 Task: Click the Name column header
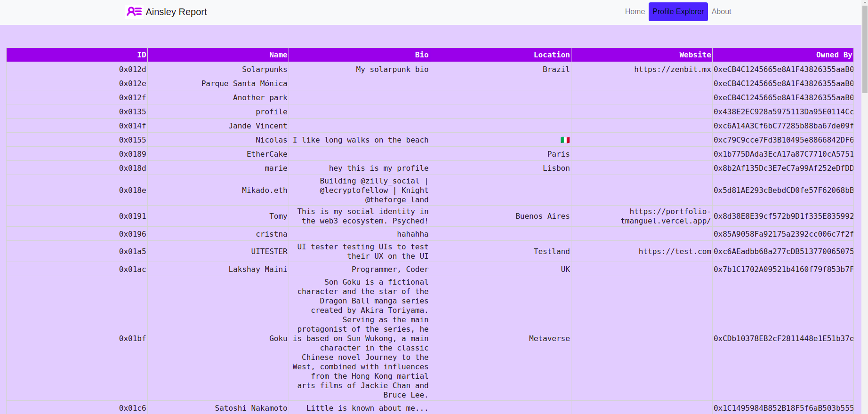click(x=218, y=55)
